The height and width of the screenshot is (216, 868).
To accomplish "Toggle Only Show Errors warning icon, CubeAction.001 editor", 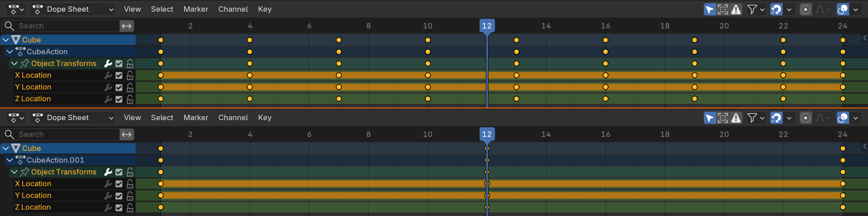I will pos(736,117).
